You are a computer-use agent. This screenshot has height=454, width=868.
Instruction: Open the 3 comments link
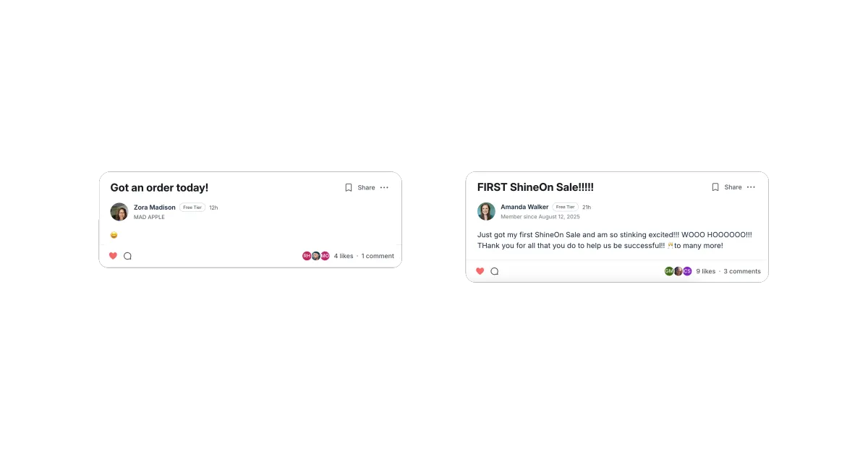tap(742, 271)
